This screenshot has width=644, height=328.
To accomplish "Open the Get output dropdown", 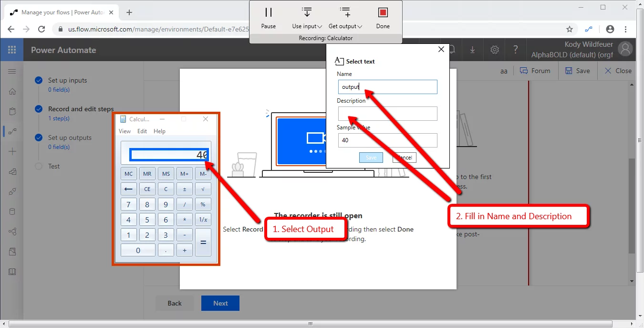I will [x=345, y=18].
